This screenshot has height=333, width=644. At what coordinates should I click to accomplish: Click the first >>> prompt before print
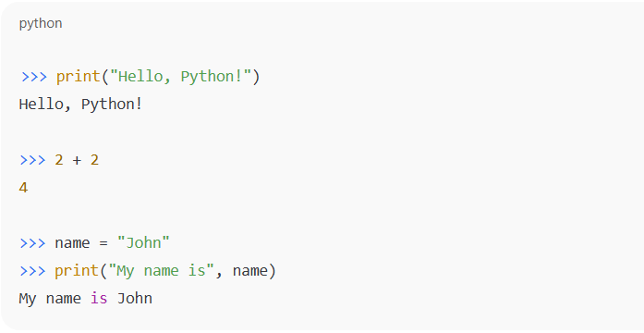pos(33,77)
